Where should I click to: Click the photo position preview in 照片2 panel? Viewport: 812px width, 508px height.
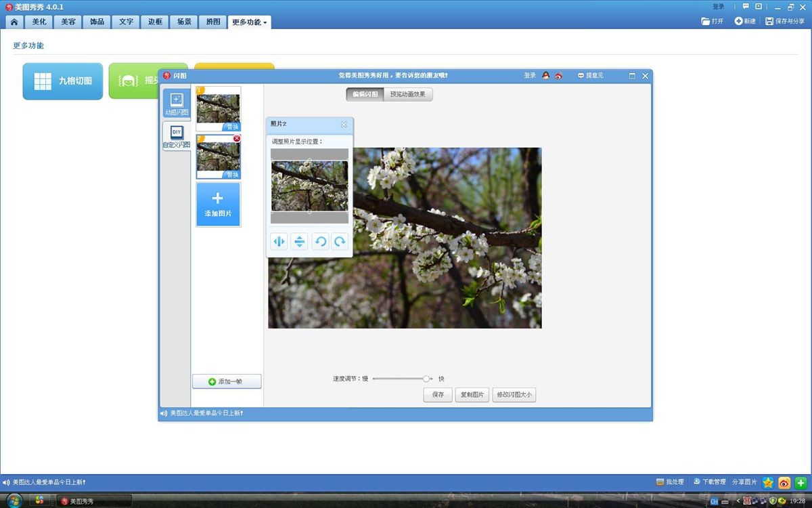[310, 186]
